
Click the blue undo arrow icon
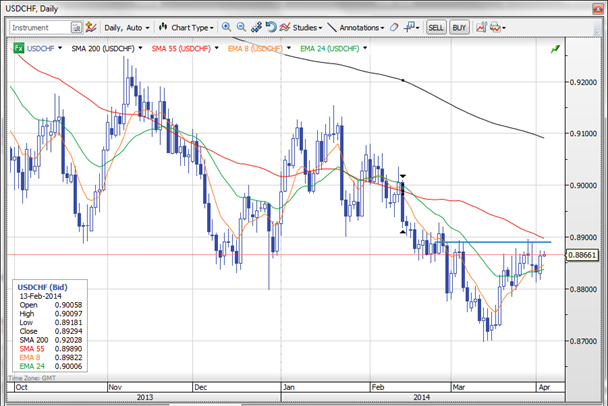coord(271,27)
